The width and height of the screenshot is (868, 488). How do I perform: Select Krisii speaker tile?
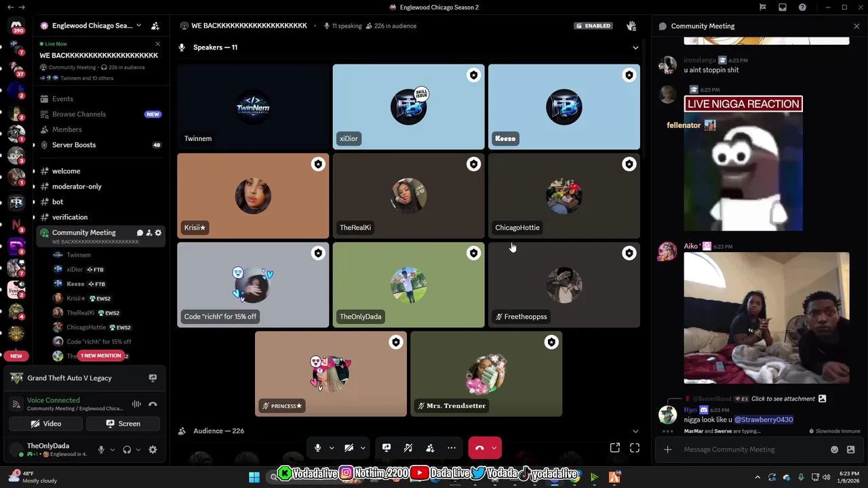[253, 195]
